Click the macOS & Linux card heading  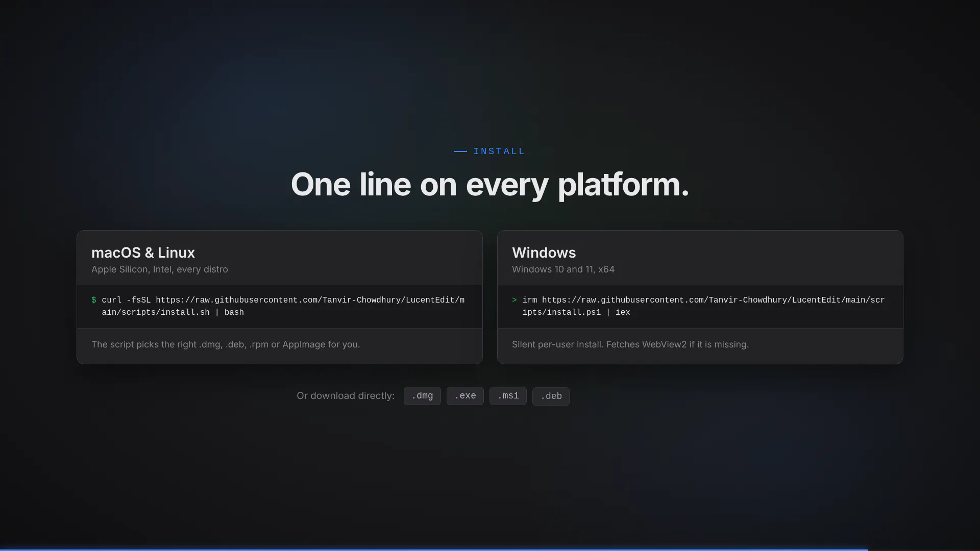click(x=143, y=253)
